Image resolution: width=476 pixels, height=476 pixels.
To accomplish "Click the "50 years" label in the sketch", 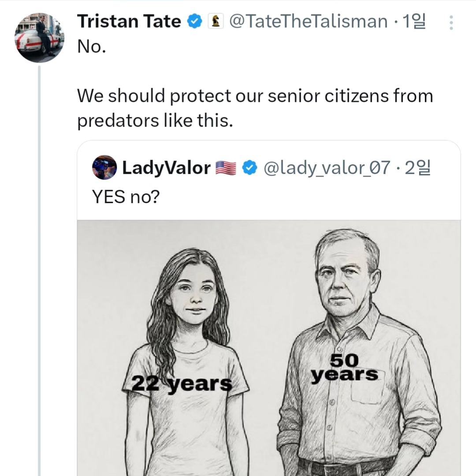I will [x=344, y=368].
